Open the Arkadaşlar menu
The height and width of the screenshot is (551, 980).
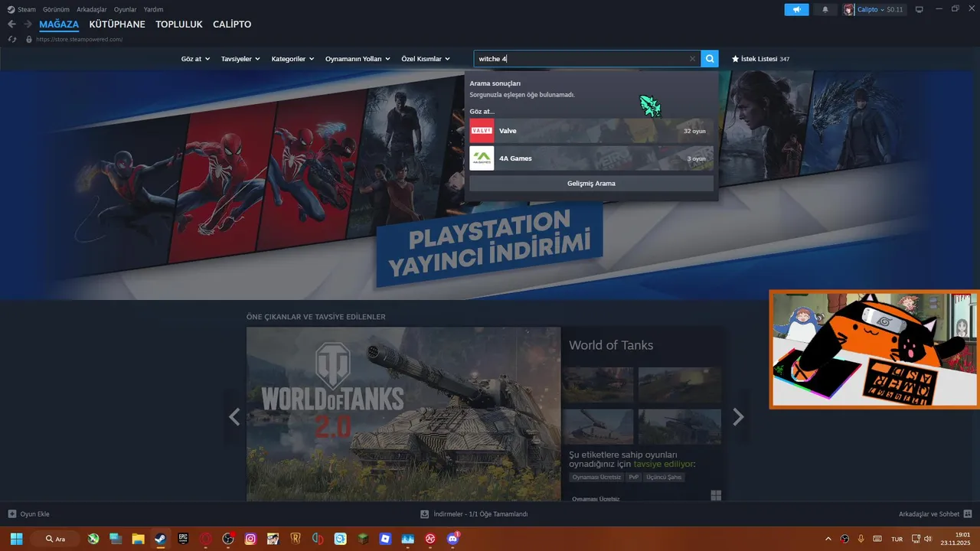coord(92,9)
